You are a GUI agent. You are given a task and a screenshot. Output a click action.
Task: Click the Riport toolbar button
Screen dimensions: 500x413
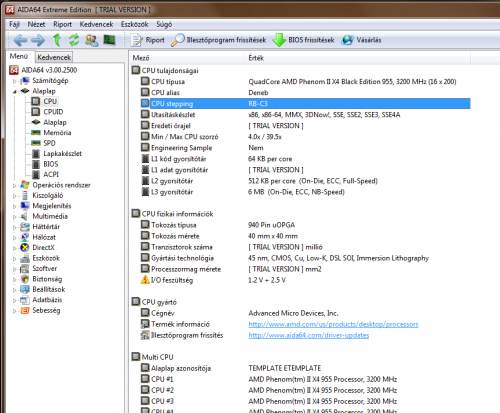(x=148, y=40)
